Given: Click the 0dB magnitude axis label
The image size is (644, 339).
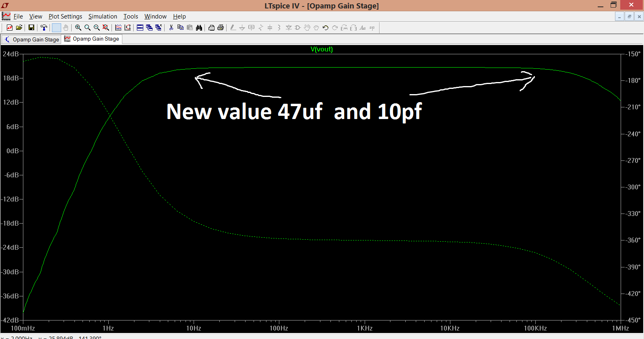Looking at the screenshot, I should (12, 151).
